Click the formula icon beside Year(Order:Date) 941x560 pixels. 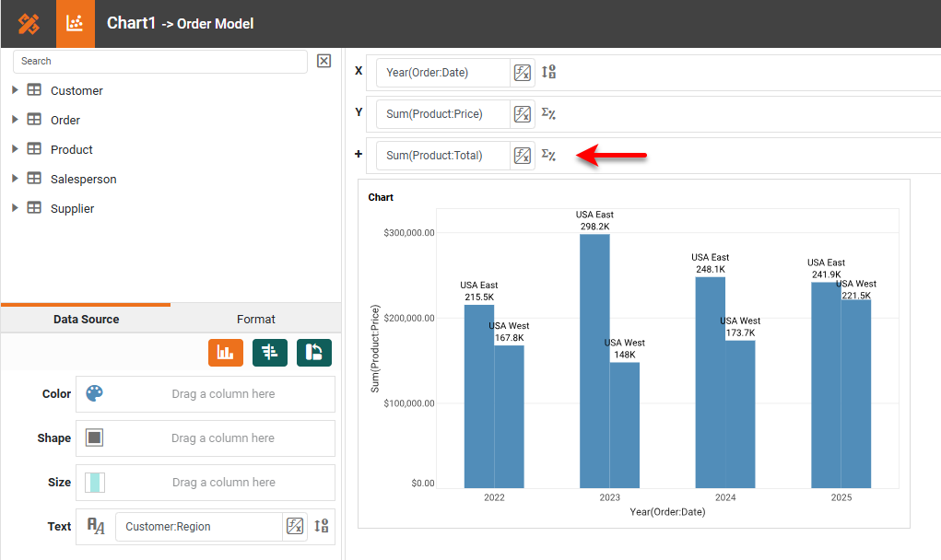[x=523, y=73]
